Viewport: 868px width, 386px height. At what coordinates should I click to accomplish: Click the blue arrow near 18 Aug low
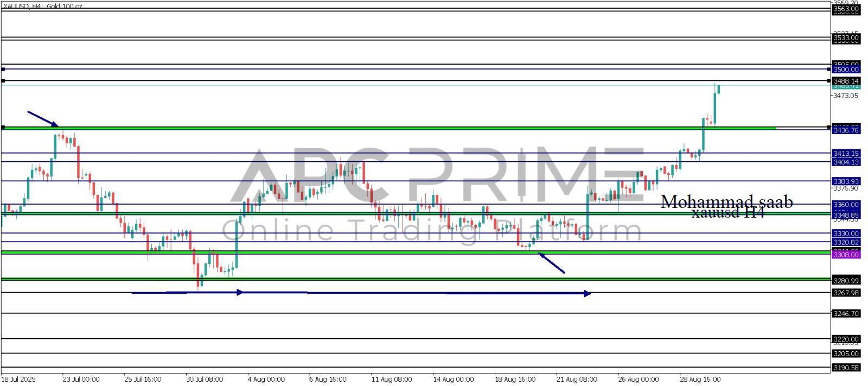click(551, 263)
